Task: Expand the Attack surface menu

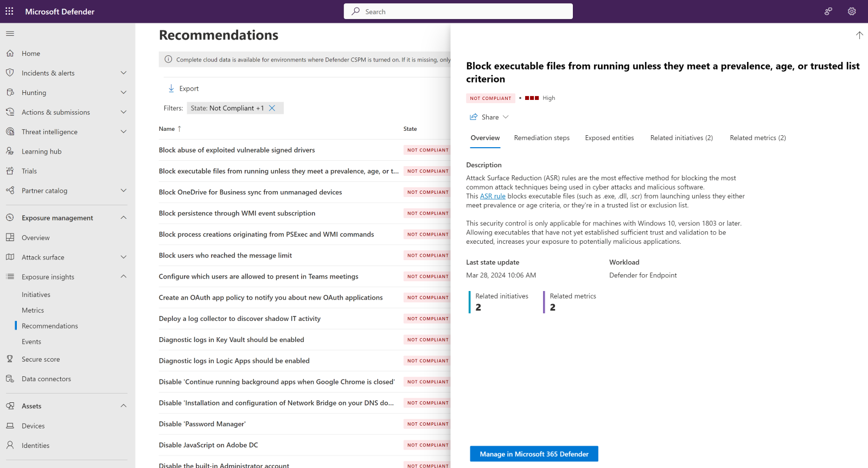Action: click(x=124, y=257)
